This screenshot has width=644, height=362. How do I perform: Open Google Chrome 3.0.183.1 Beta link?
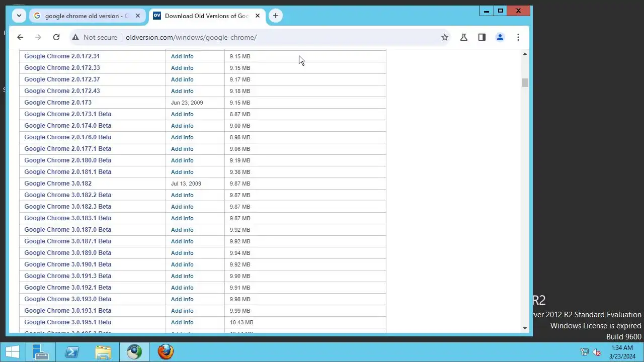coord(67,218)
